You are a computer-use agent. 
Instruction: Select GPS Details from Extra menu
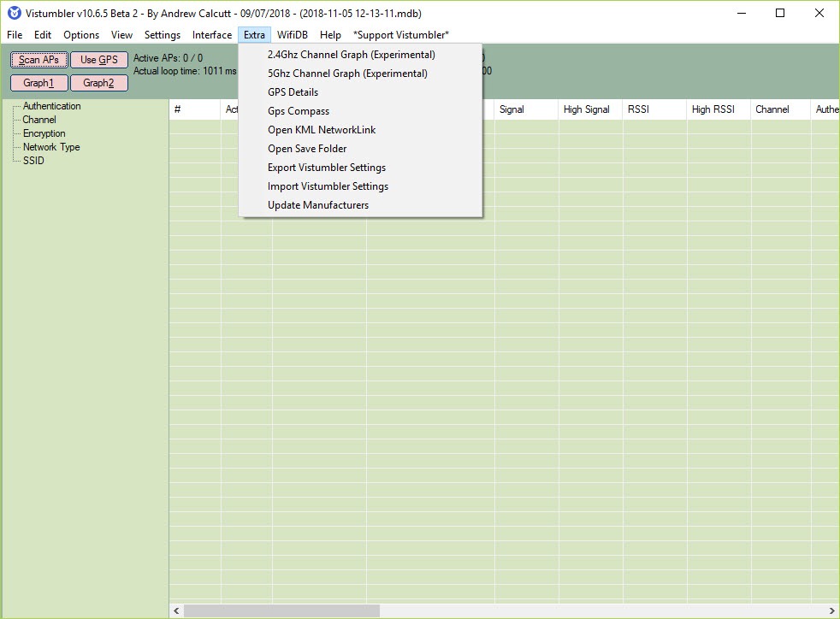coord(360,92)
